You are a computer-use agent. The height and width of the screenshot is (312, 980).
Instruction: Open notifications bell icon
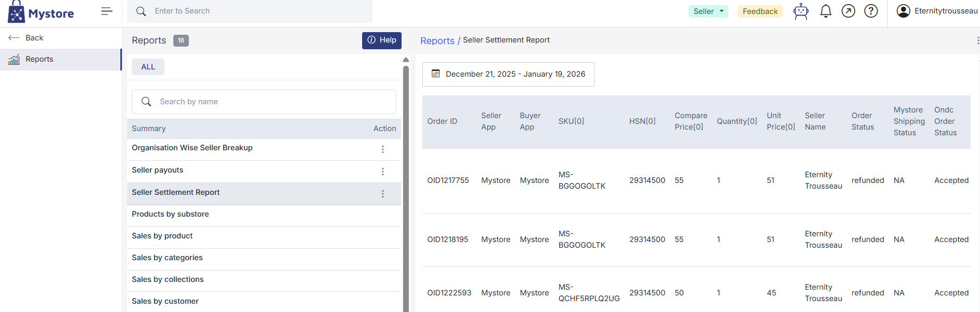(x=826, y=11)
